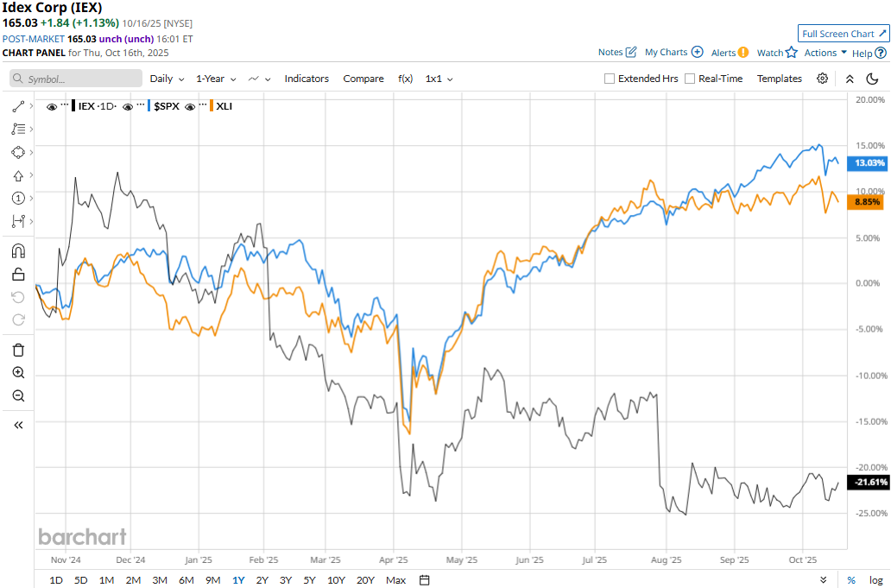Image resolution: width=891 pixels, height=588 pixels.
Task: Add symbol to Watch list
Action: [777, 53]
